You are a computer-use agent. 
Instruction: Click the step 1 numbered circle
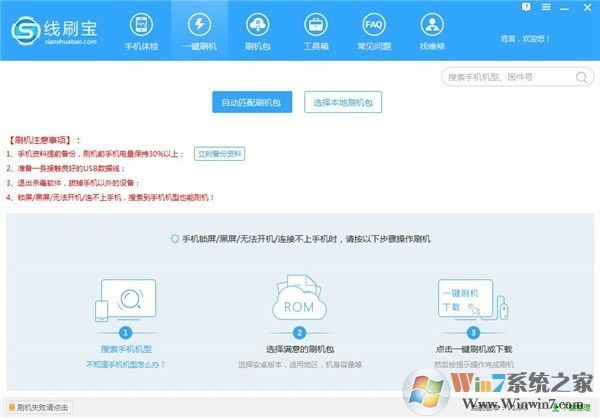coord(126,333)
